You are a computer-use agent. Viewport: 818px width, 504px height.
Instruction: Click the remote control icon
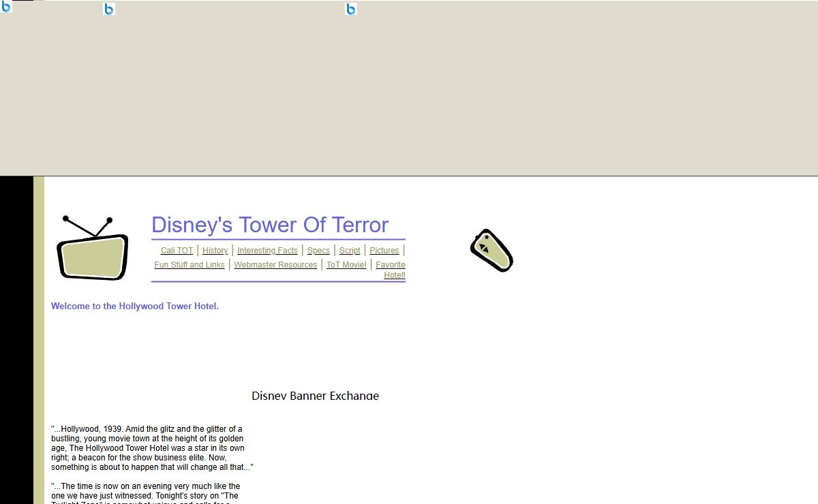coord(491,250)
